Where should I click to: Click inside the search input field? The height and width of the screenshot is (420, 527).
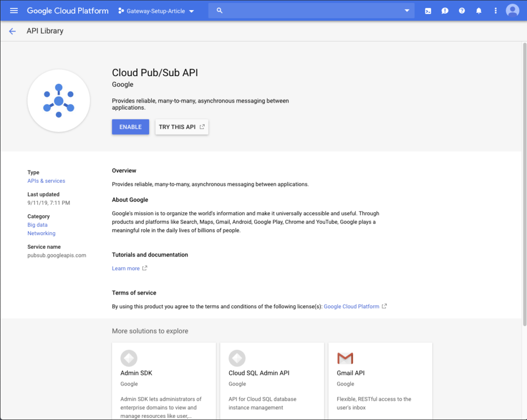[305, 10]
